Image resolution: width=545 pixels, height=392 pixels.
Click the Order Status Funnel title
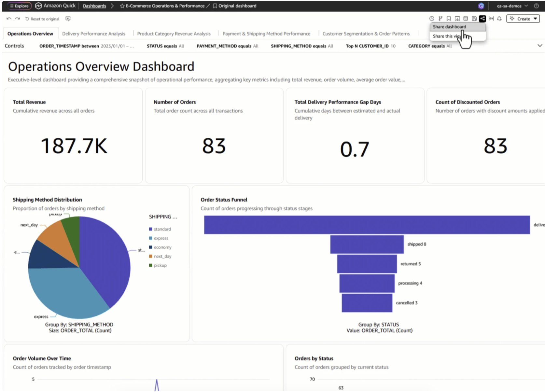(x=224, y=200)
